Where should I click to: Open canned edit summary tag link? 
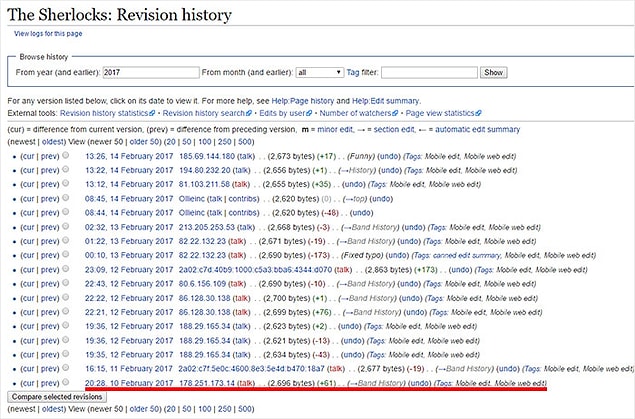tap(467, 255)
